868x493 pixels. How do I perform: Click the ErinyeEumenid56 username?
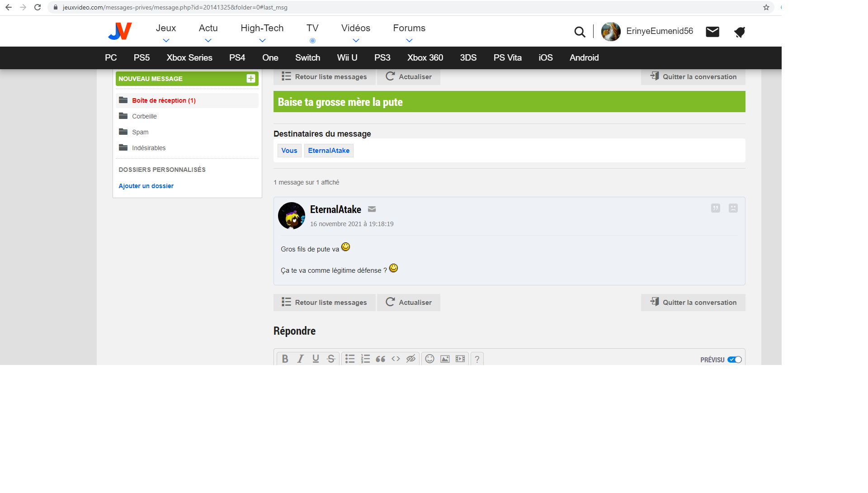[660, 31]
